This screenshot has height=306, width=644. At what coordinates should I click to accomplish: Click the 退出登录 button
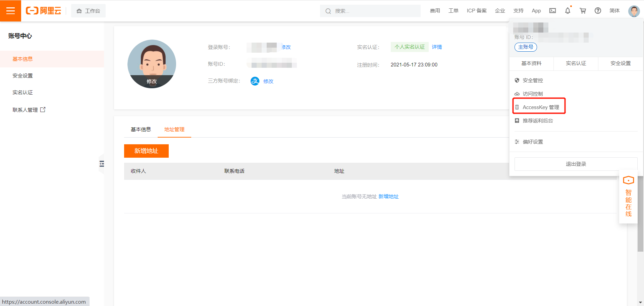pyautogui.click(x=576, y=164)
